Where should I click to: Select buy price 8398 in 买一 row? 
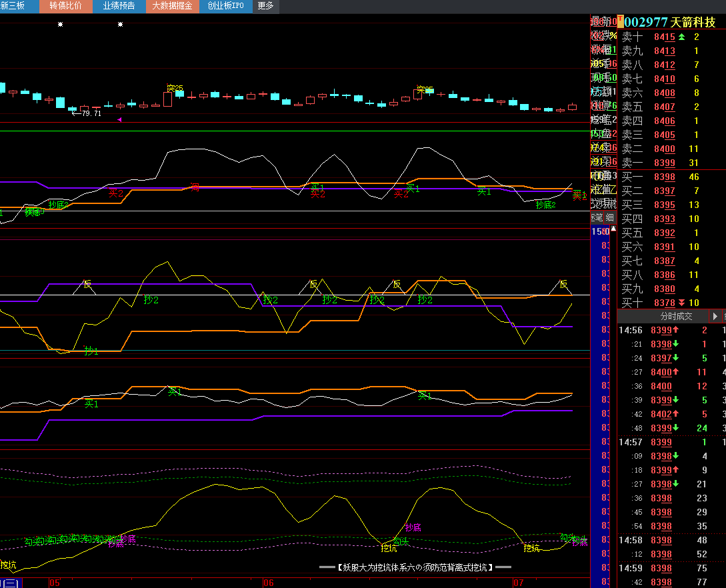(665, 177)
